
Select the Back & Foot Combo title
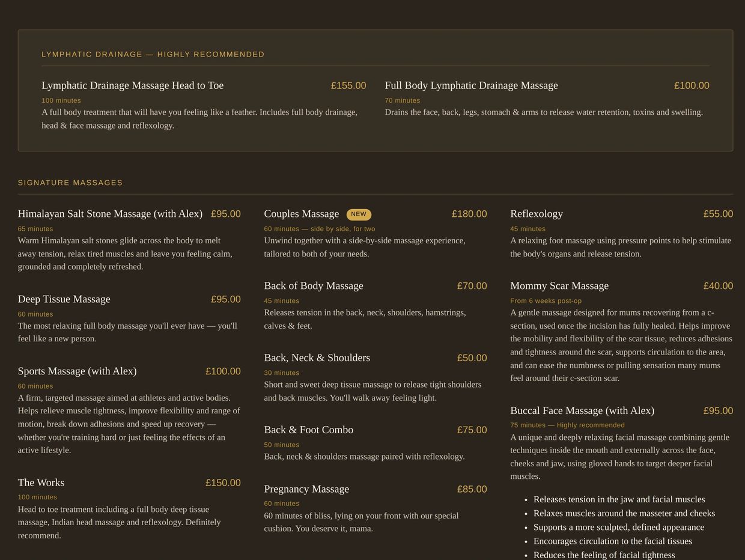[309, 430]
